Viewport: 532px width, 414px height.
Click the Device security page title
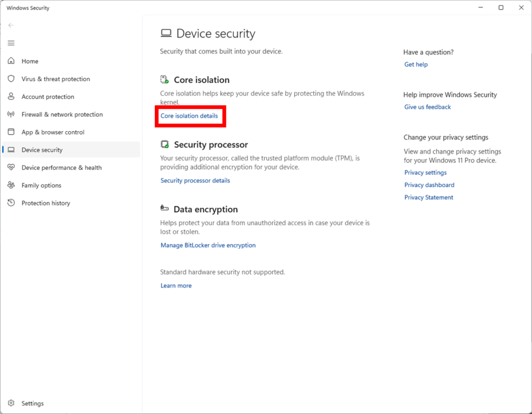[x=216, y=34]
